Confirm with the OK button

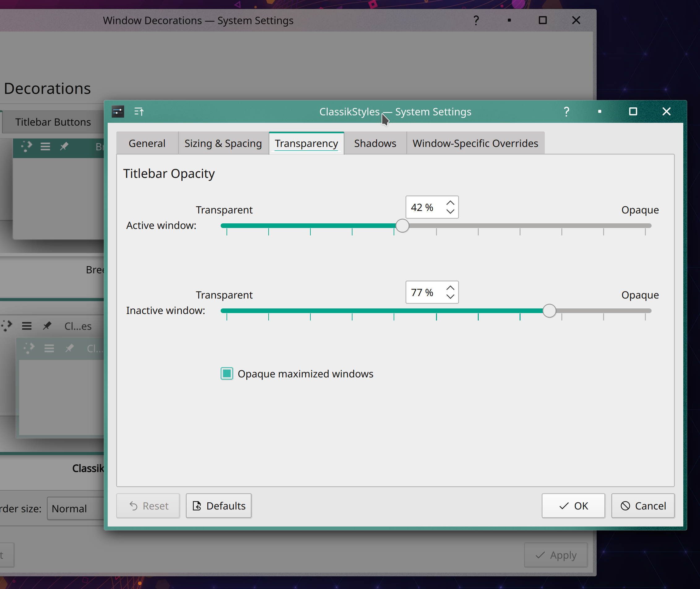573,506
